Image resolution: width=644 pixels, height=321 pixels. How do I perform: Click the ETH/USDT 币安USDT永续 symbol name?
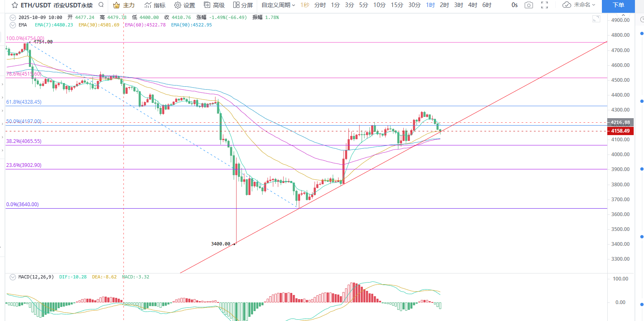click(x=57, y=5)
